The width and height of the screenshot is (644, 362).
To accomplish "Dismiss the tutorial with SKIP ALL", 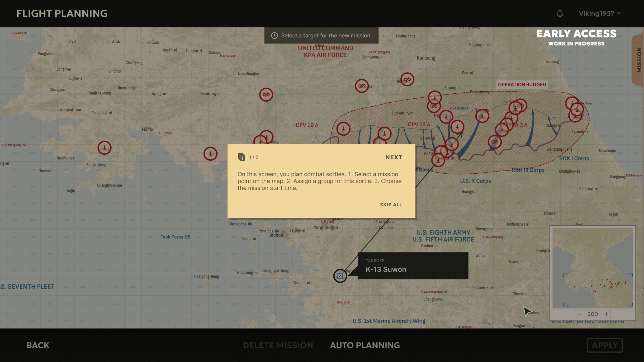I will [x=391, y=205].
